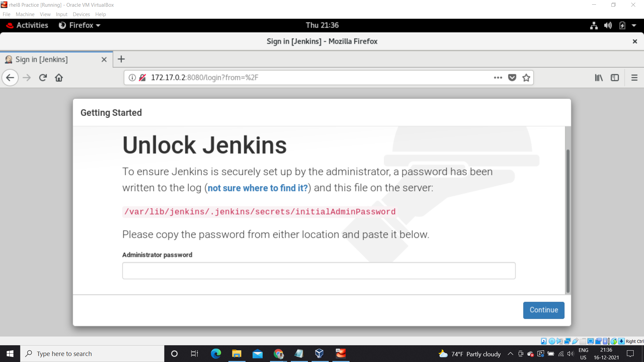Click the video capture icon in VirtualBox status bar
The image size is (644, 362).
point(599,341)
